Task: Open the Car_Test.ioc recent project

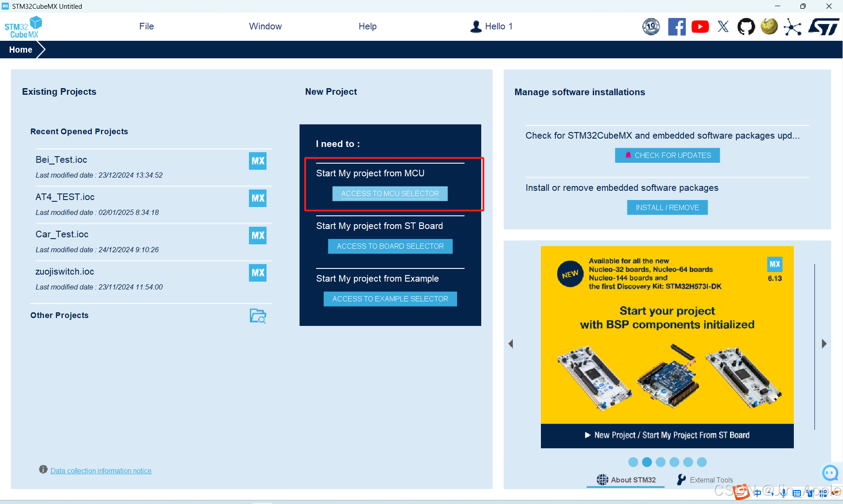Action: 62,234
